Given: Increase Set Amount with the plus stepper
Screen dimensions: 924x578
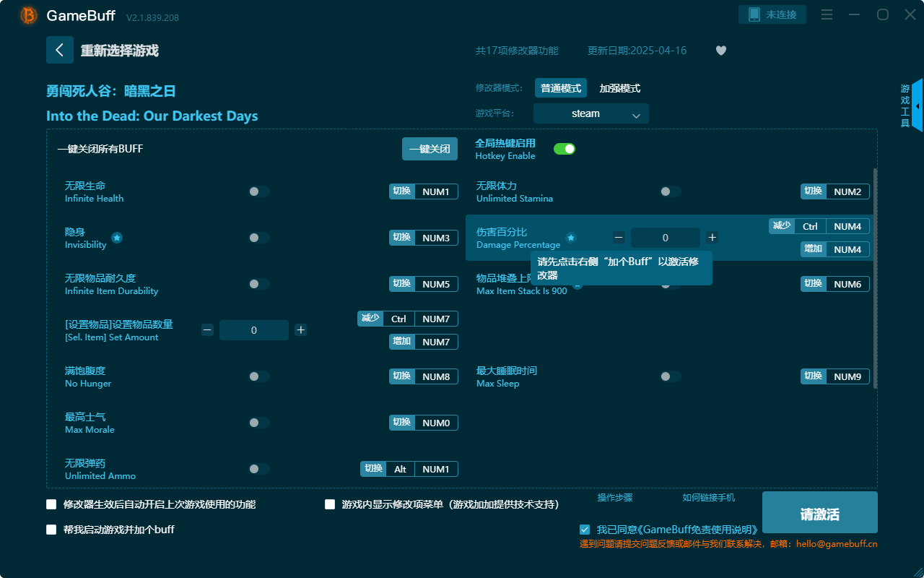Looking at the screenshot, I should (300, 329).
